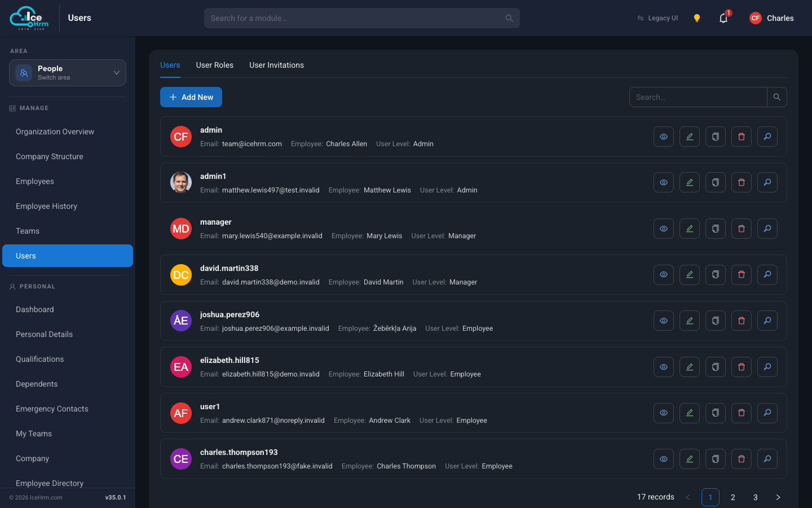Switch to the User Invitations tab
The image size is (812, 508).
tap(277, 65)
